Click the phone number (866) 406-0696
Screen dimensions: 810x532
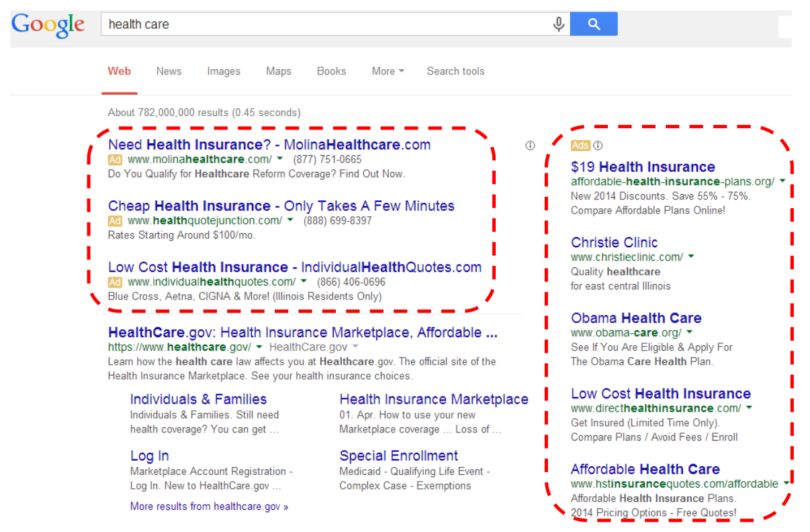[351, 281]
